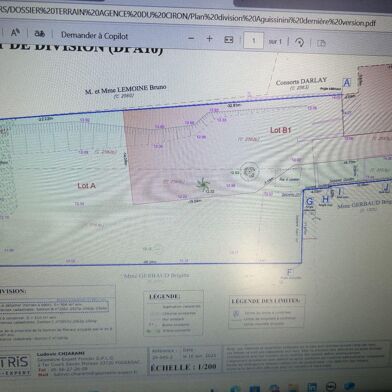Click the fit to width icon

[229, 40]
